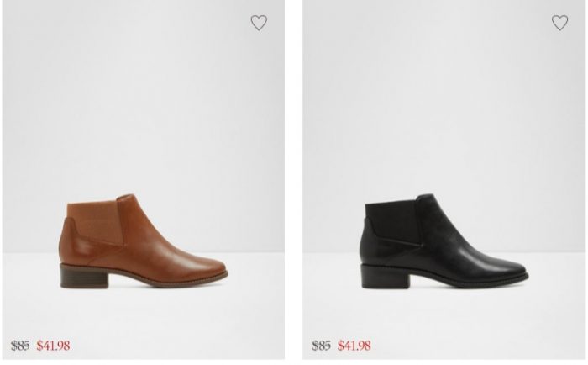
Task: Select the crossed-out $85 price under black boot
Action: point(321,346)
